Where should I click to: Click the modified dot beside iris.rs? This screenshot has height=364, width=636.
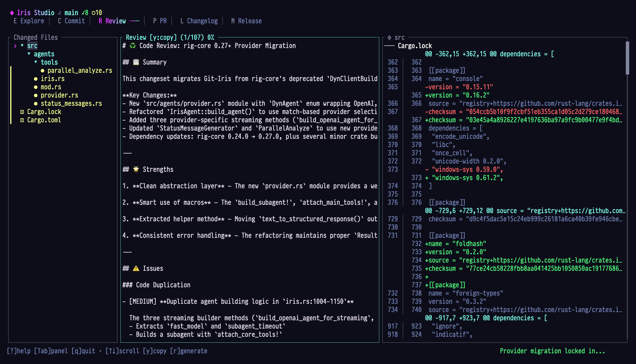pyautogui.click(x=36, y=79)
